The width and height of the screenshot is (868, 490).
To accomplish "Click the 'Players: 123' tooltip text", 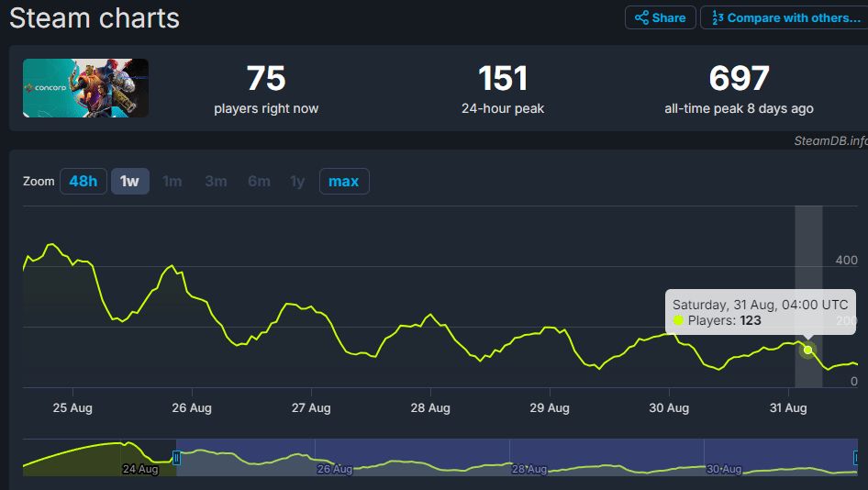I will (724, 320).
